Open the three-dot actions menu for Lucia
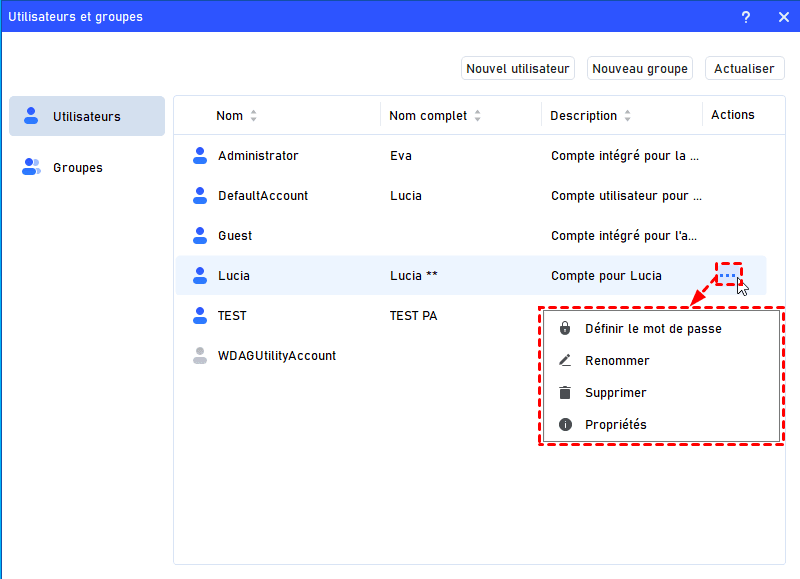800x579 pixels. point(728,275)
